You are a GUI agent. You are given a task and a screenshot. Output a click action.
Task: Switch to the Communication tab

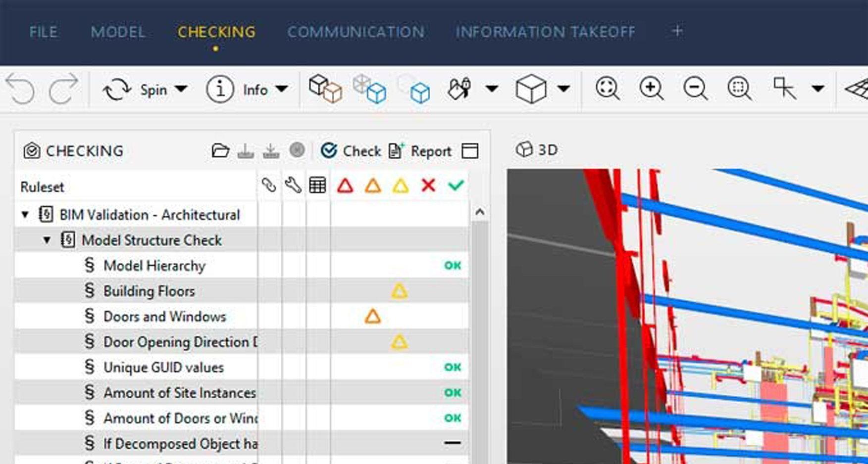(356, 32)
